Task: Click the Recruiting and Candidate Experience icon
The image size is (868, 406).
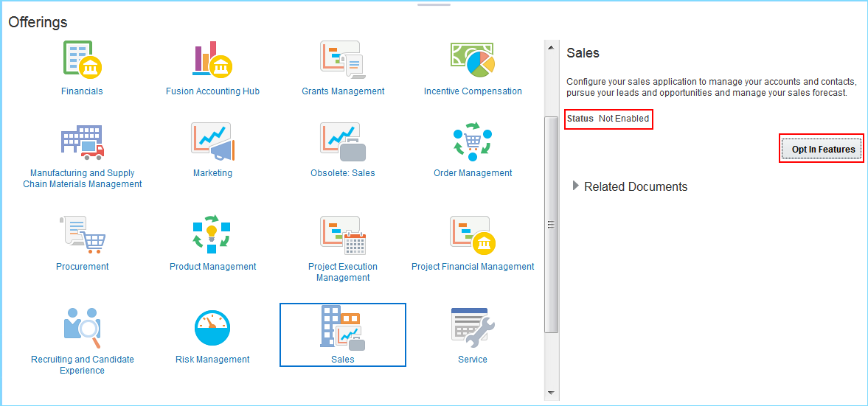Action: point(82,327)
